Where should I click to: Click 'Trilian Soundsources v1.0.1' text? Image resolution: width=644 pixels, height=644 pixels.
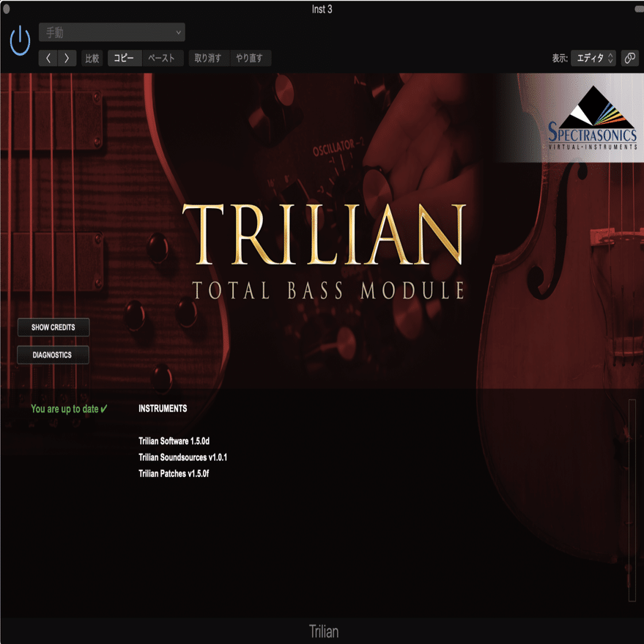pos(182,457)
